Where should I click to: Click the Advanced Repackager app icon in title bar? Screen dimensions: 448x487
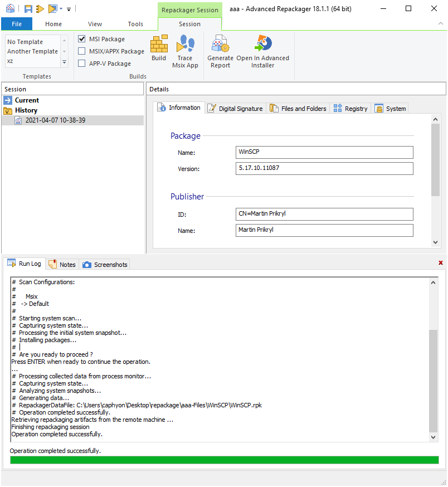tap(10, 8)
